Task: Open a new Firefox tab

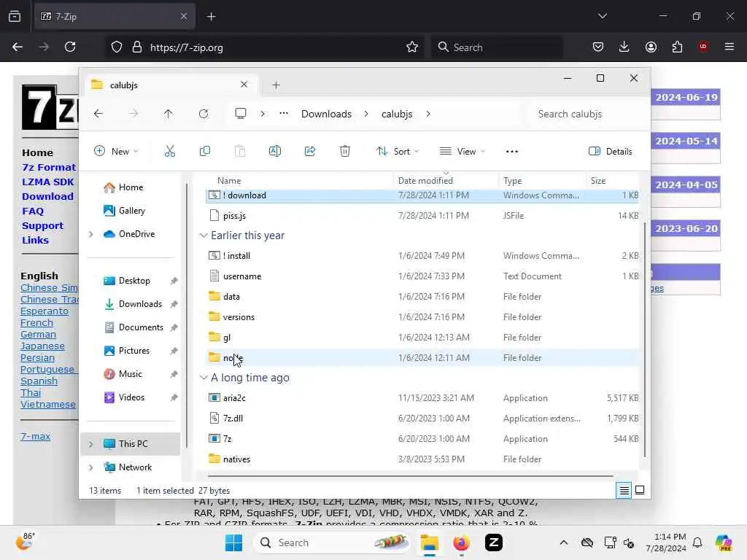Action: pyautogui.click(x=211, y=17)
